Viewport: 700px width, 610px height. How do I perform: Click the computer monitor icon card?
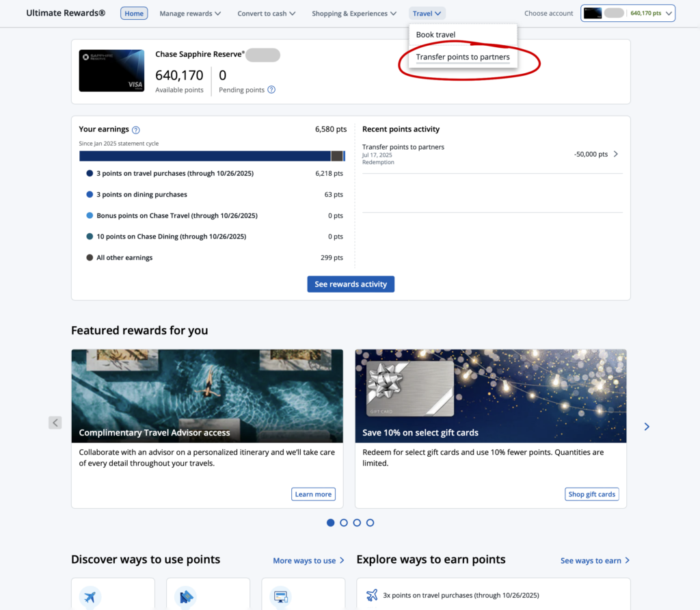click(x=280, y=596)
